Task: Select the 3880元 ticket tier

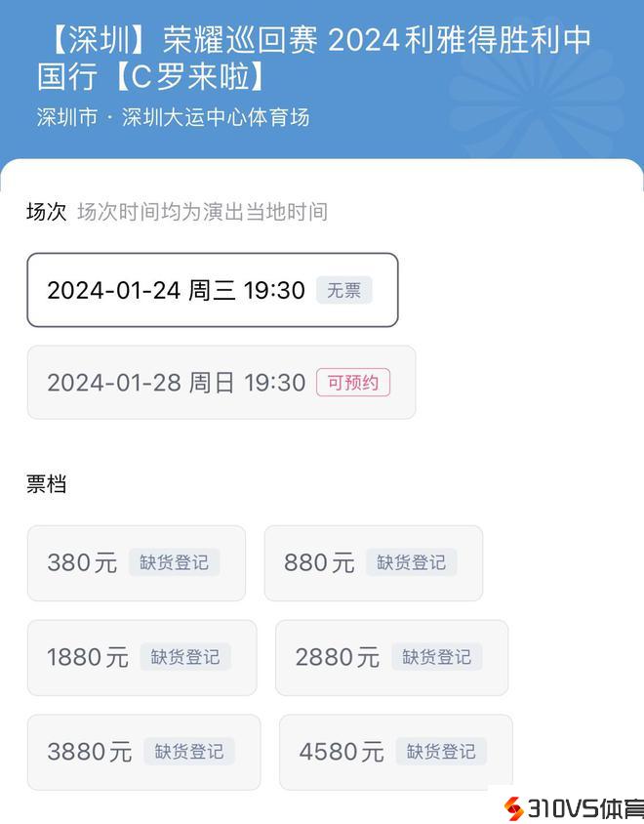Action: click(90, 752)
